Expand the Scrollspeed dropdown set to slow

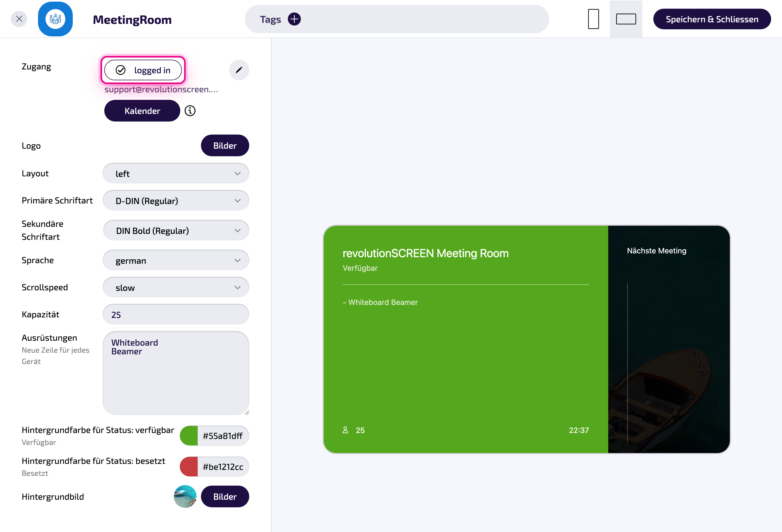click(176, 288)
